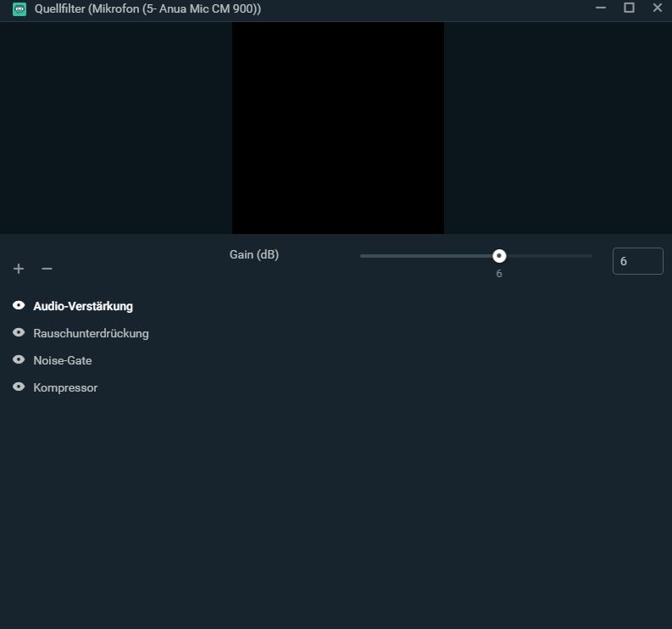
Task: Click the Streamlabs app icon in the title bar
Action: pos(19,8)
